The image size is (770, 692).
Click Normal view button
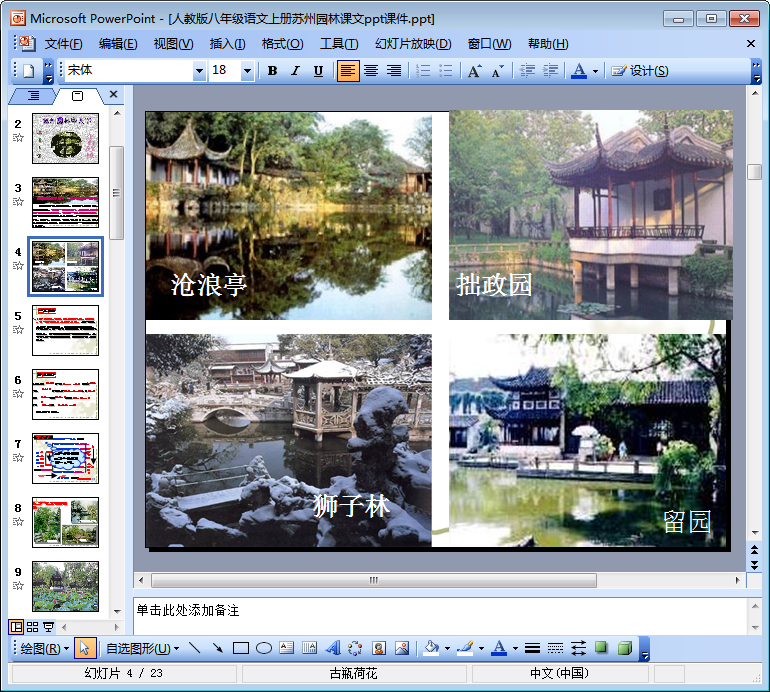point(16,627)
